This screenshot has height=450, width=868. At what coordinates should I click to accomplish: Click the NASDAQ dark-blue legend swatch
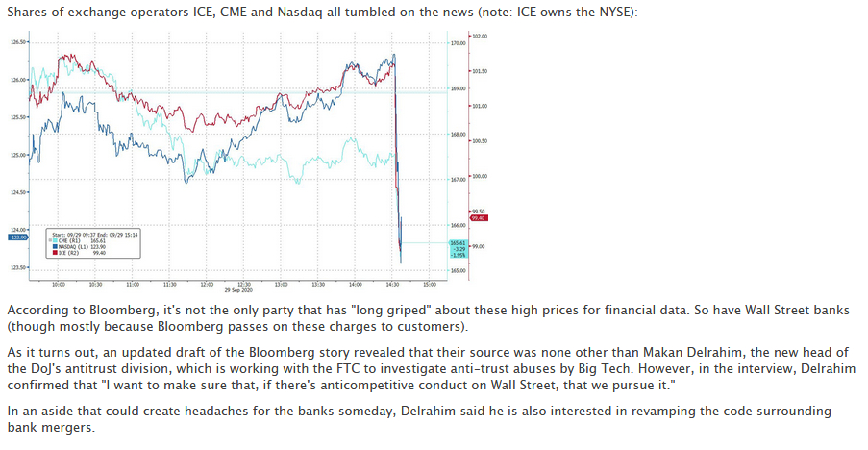[53, 246]
